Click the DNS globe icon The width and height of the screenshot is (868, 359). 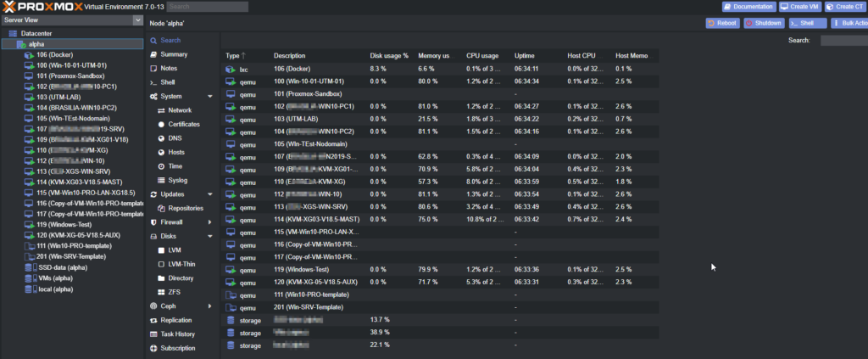coord(162,138)
